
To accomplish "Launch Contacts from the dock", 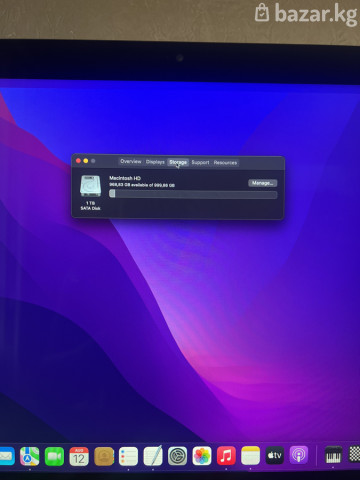I will (104, 456).
